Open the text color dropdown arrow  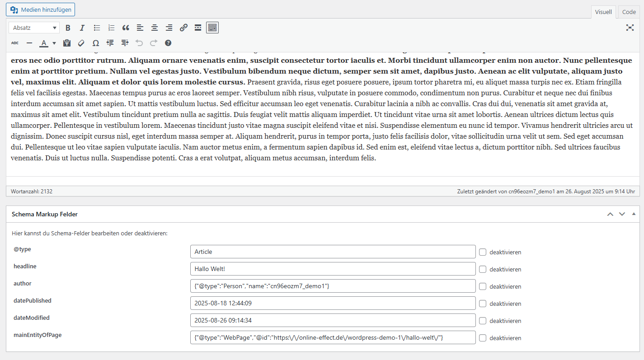coord(54,43)
